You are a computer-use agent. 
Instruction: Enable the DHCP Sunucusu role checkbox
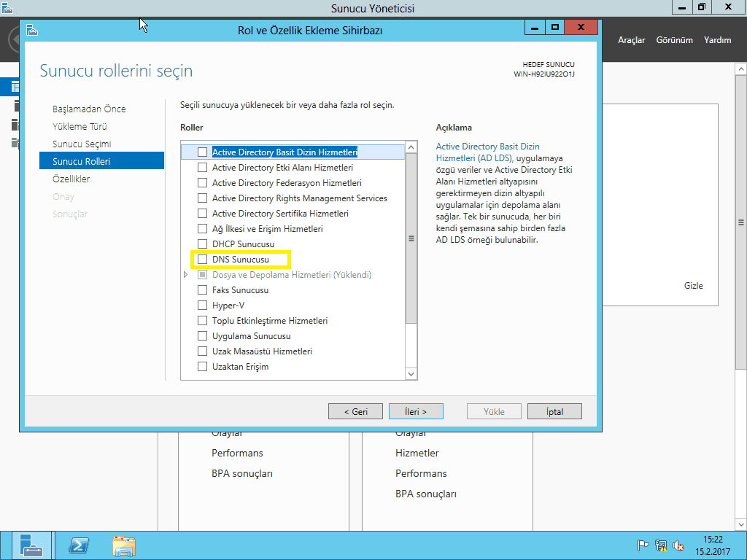[x=203, y=244]
